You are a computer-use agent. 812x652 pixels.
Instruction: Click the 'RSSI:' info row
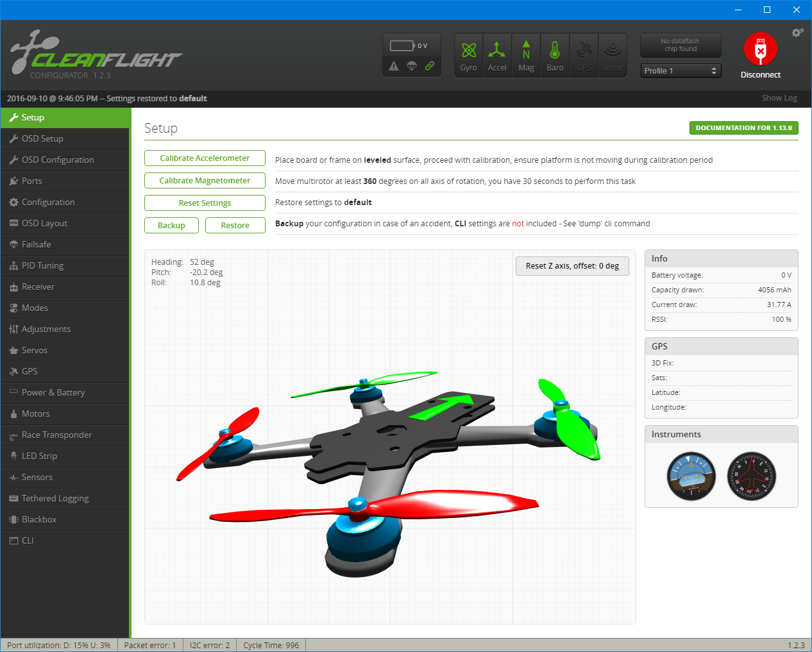point(722,319)
